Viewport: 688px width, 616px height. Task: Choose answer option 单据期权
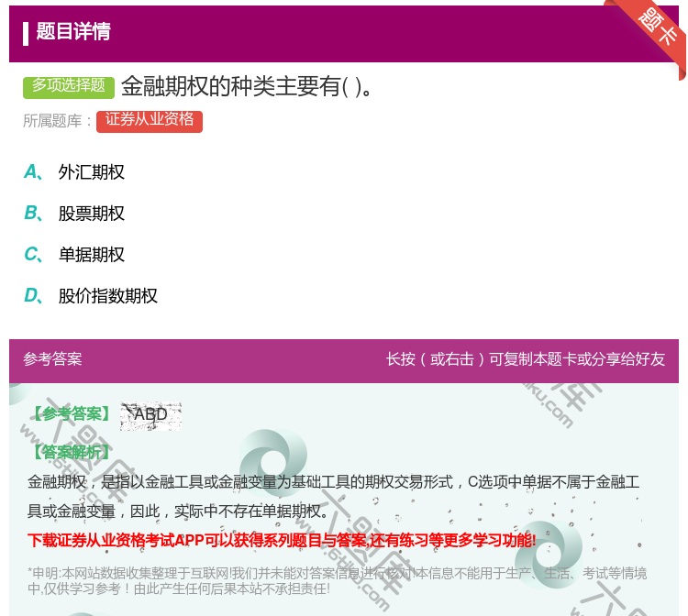point(92,255)
